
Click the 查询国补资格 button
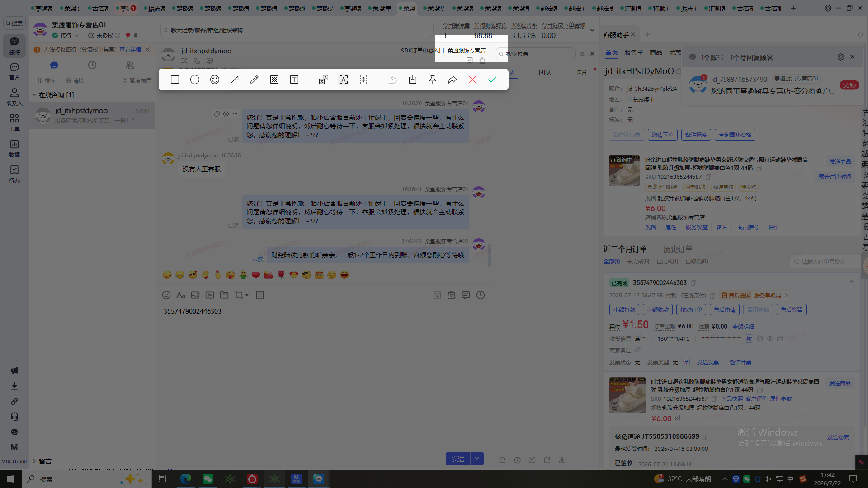click(735, 135)
